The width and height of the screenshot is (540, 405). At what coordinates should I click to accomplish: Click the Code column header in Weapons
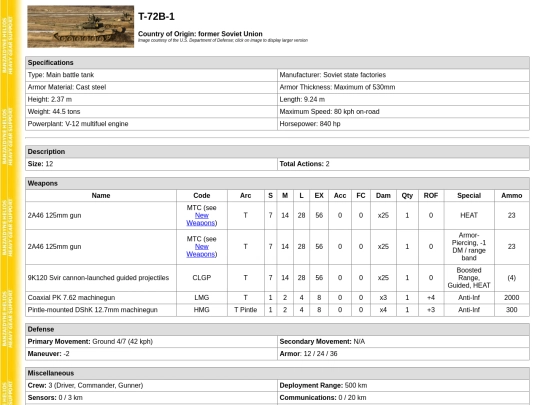[x=202, y=196]
